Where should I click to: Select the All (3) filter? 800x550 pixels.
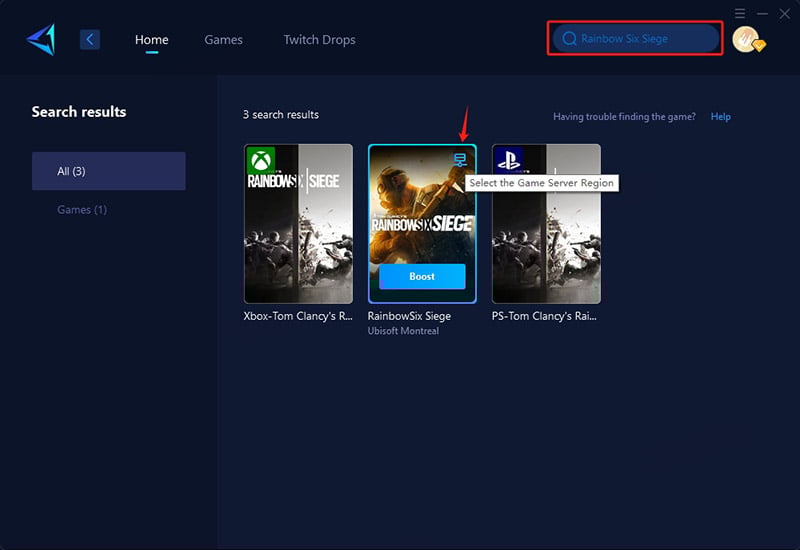click(x=109, y=171)
